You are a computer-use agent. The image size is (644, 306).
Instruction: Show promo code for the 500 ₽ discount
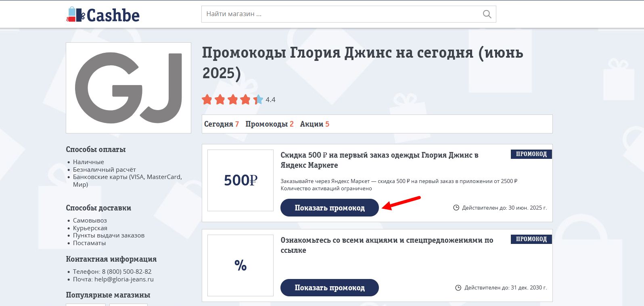coord(330,208)
